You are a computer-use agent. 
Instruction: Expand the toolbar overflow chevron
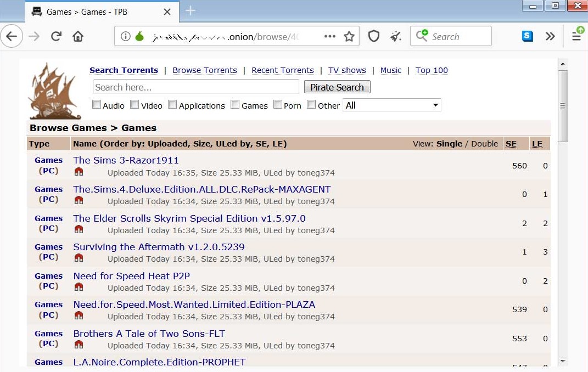(x=550, y=37)
